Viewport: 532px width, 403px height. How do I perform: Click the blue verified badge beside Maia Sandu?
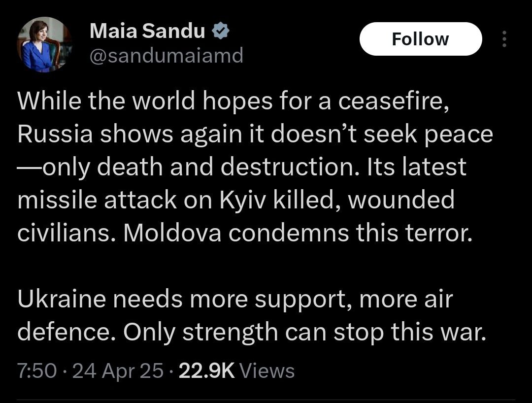click(x=220, y=32)
